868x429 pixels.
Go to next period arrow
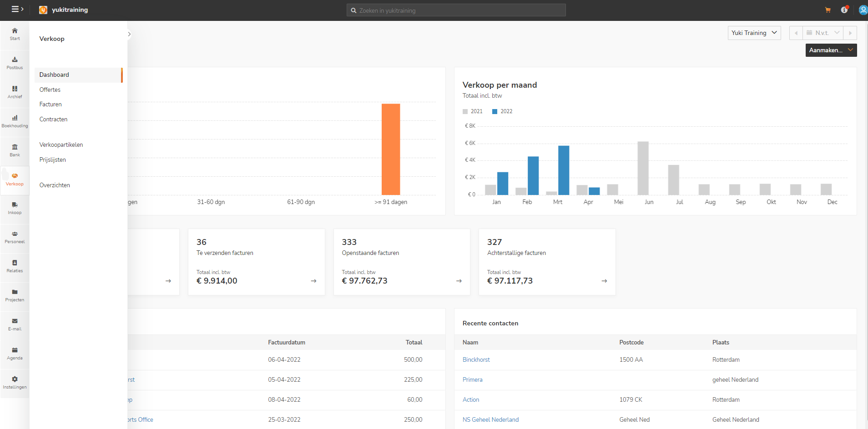tap(850, 33)
